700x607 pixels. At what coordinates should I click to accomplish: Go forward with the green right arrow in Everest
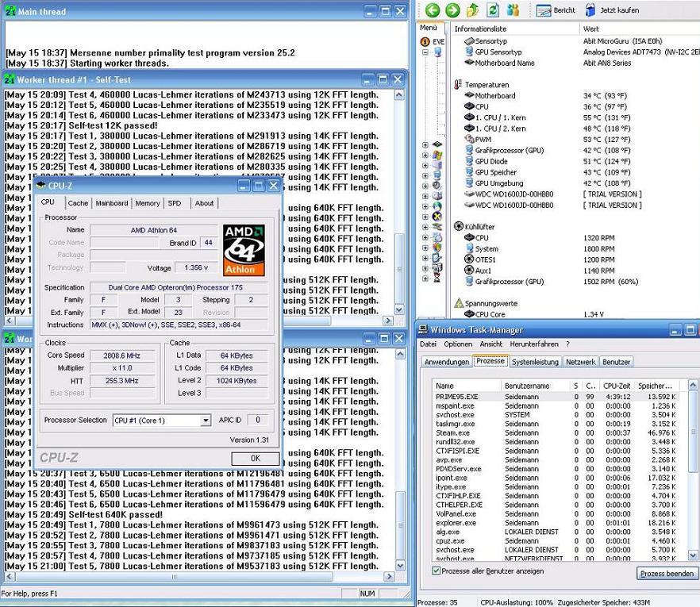pyautogui.click(x=452, y=10)
